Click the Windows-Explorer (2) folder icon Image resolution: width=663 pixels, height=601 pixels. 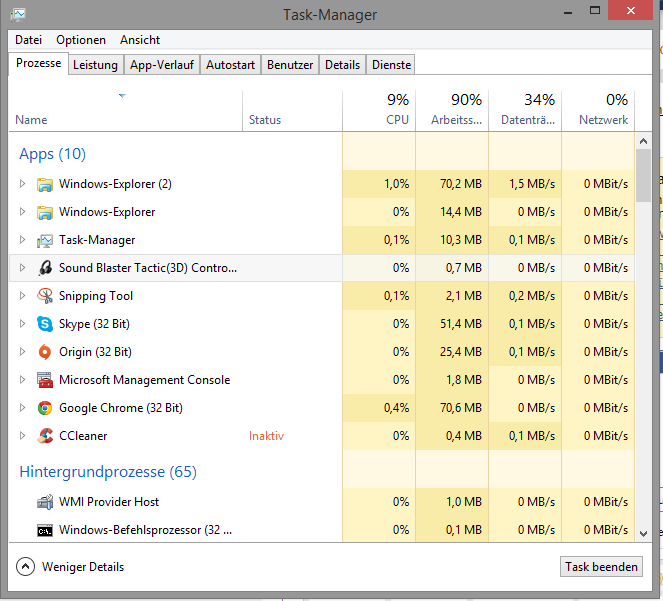point(44,184)
